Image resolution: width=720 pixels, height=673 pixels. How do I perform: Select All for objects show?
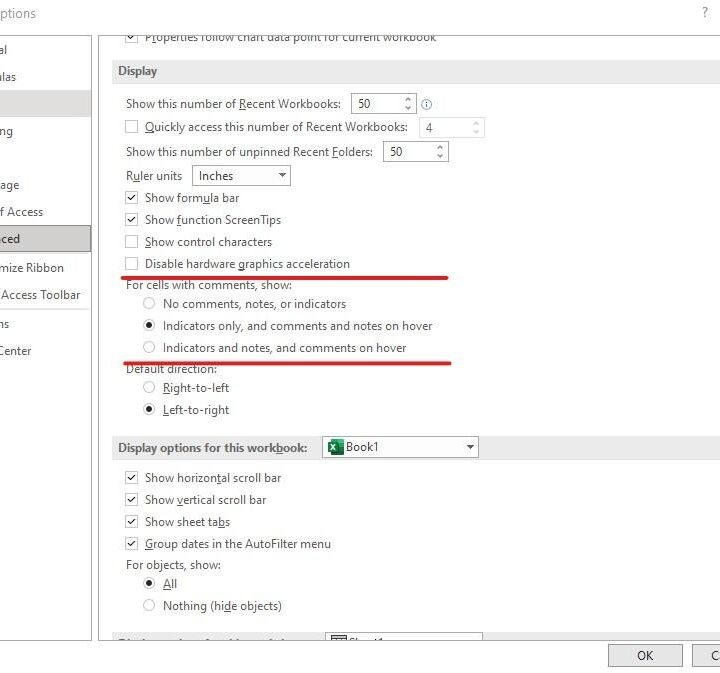click(149, 583)
